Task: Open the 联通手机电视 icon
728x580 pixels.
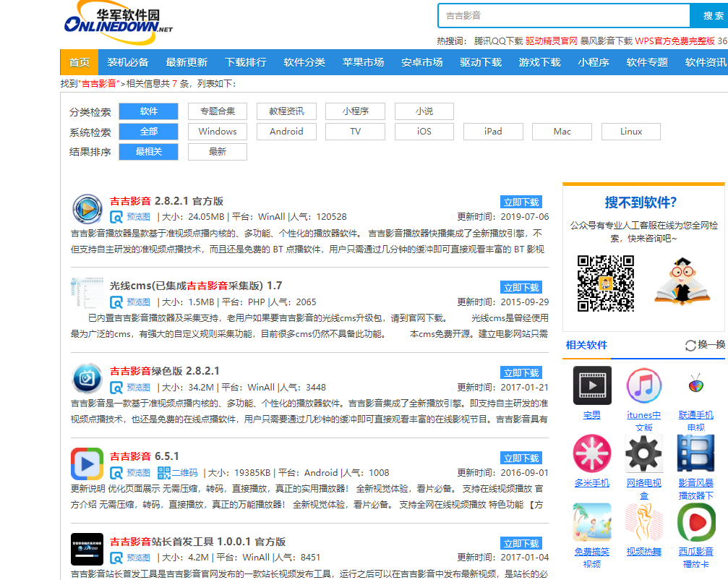Action: 696,385
